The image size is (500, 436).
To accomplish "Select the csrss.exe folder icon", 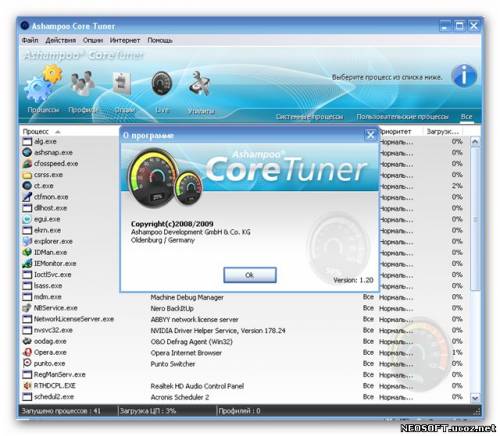I will point(27,175).
